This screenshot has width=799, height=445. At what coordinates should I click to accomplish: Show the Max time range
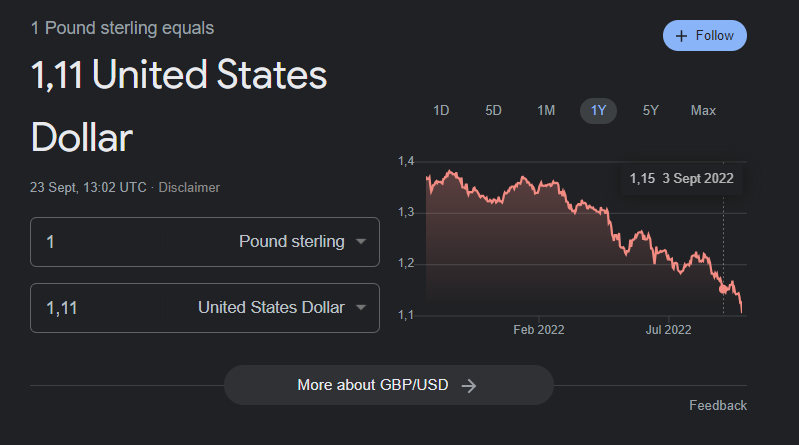pos(703,111)
